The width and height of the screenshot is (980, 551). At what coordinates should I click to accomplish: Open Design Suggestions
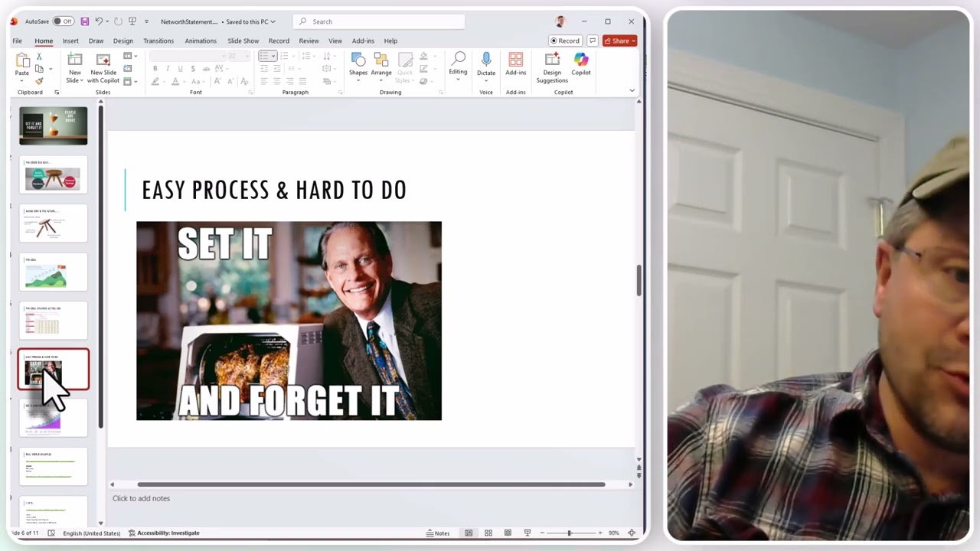click(x=552, y=68)
